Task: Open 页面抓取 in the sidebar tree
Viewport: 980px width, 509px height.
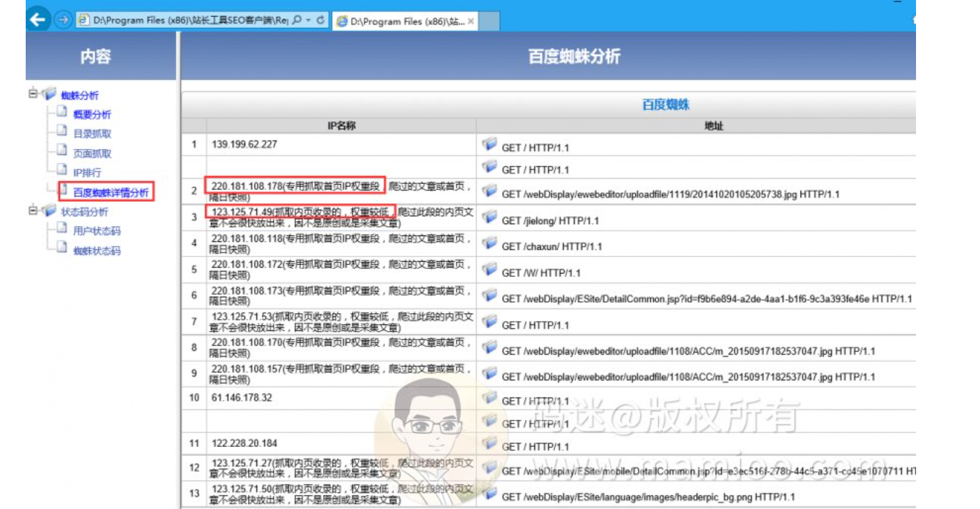Action: pos(92,154)
